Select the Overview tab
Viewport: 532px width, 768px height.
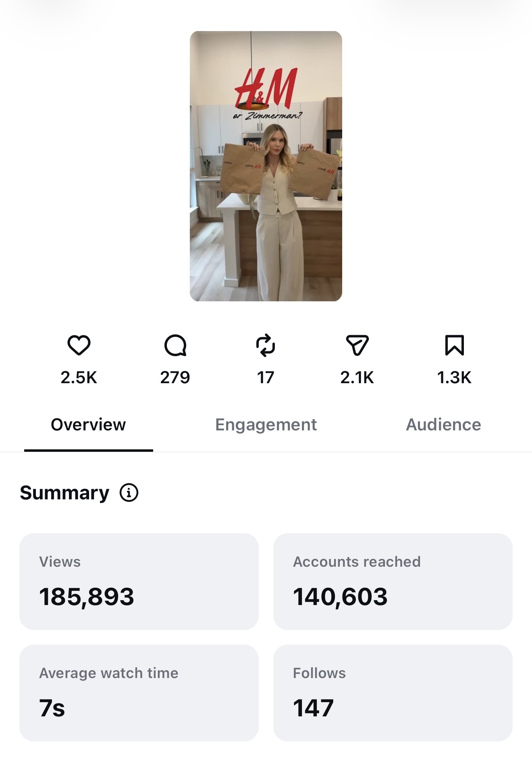[88, 425]
